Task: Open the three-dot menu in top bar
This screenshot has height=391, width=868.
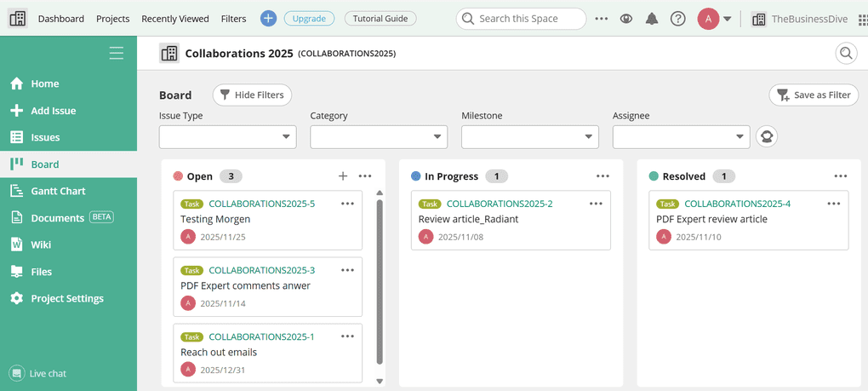Action: [x=601, y=19]
